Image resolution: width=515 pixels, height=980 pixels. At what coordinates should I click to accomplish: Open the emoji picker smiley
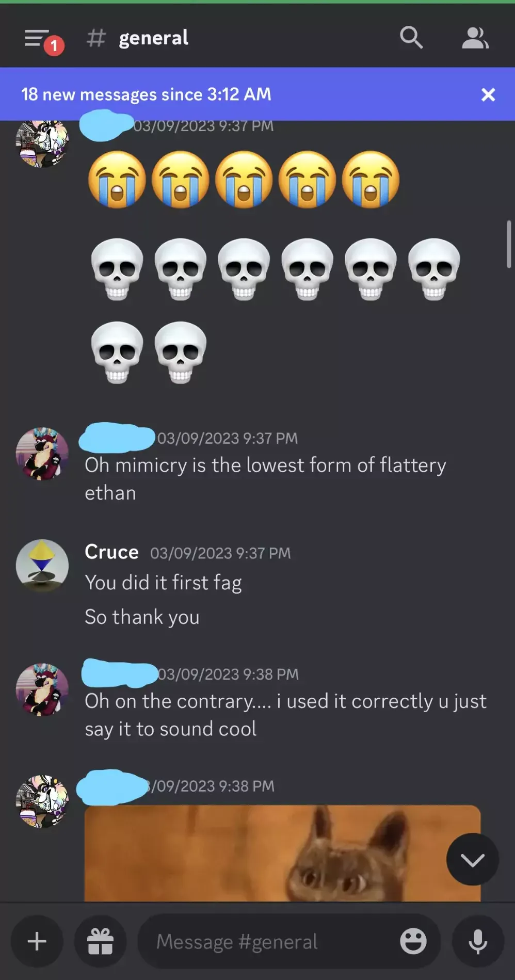(413, 941)
